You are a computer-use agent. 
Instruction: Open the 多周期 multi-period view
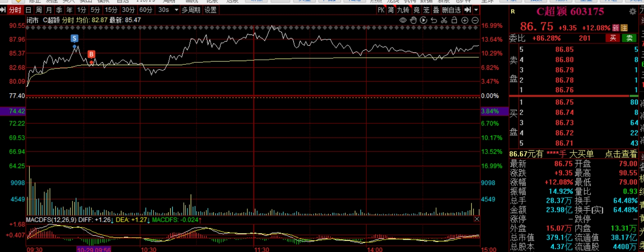[x=191, y=10]
